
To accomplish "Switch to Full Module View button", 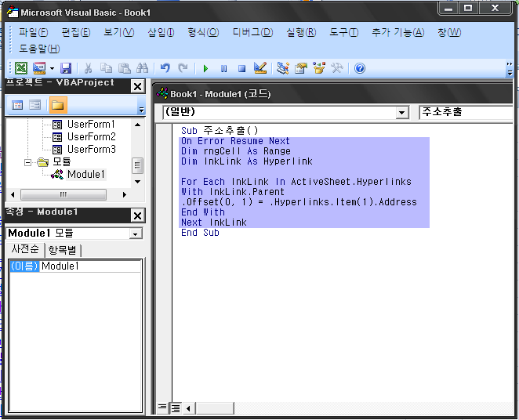I will tap(175, 408).
